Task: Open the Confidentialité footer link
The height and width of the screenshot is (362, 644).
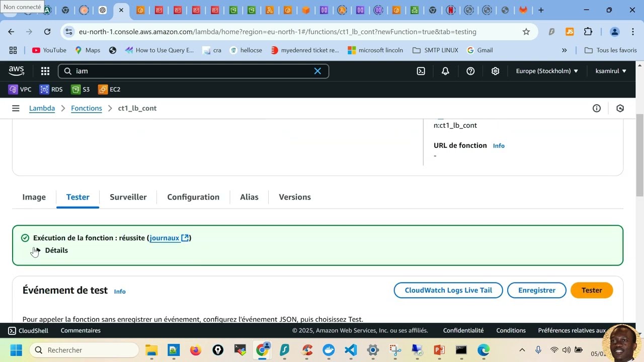Action: pos(463,330)
